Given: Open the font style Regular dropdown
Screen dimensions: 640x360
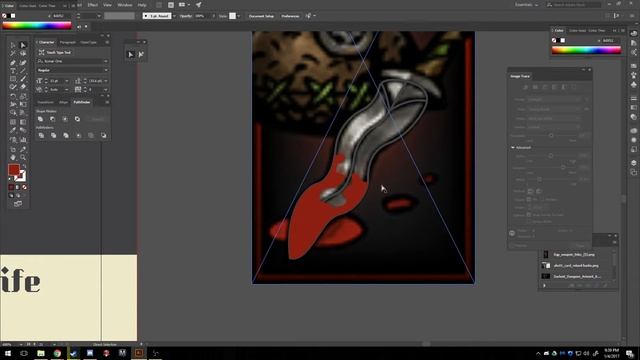Looking at the screenshot, I should (106, 70).
